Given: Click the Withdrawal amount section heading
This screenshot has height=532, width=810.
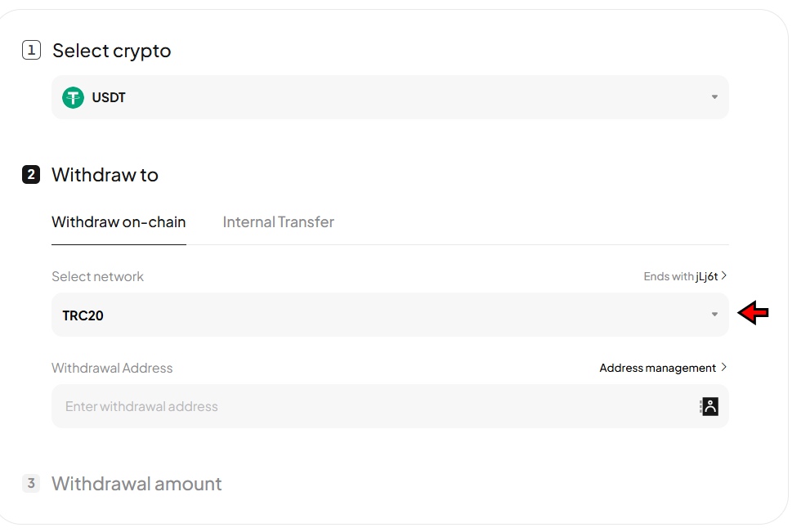Looking at the screenshot, I should click(136, 483).
